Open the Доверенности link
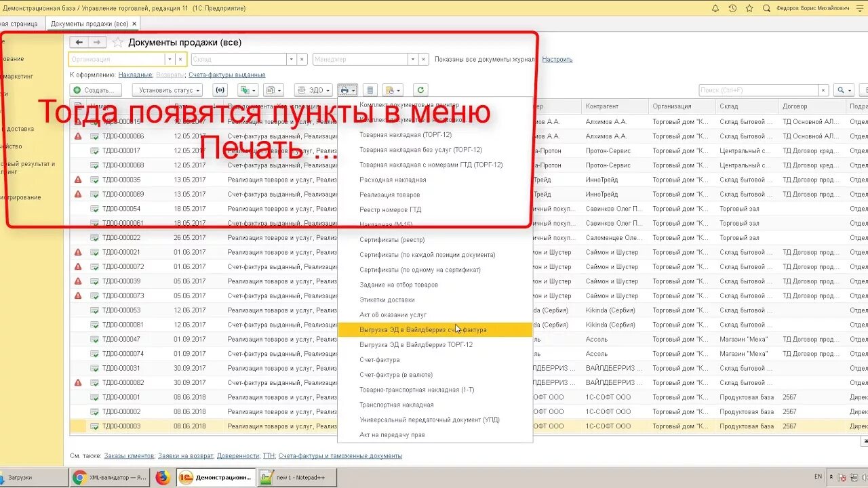The height and width of the screenshot is (488, 868). coord(238,456)
